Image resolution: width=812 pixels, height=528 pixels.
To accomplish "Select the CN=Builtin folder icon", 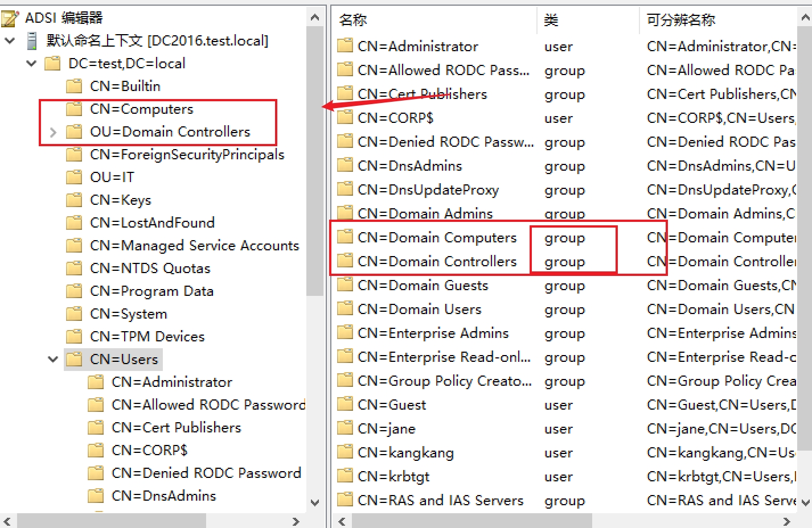I will click(x=74, y=86).
